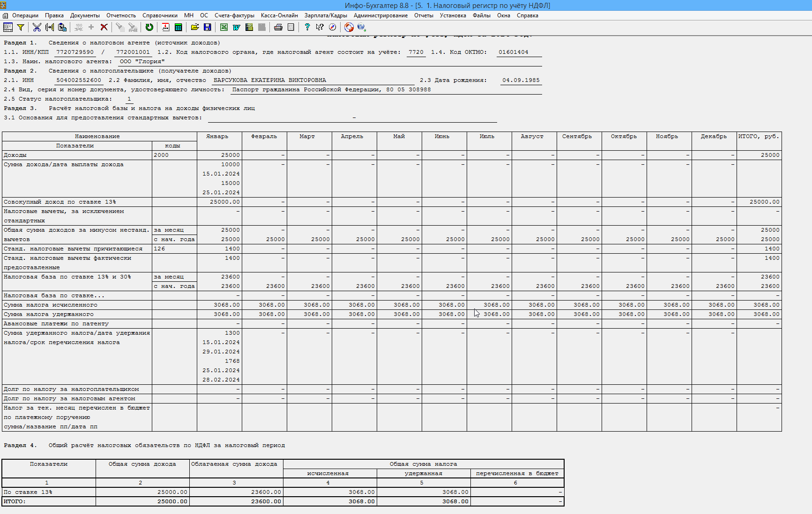Click the first flashlight search icon
This screenshot has width=812, height=514.
coord(120,27)
